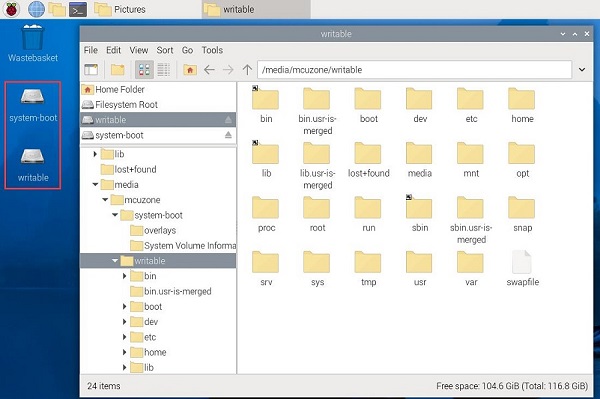The height and width of the screenshot is (399, 600).
Task: Select the boot folder in file pane
Action: click(368, 105)
